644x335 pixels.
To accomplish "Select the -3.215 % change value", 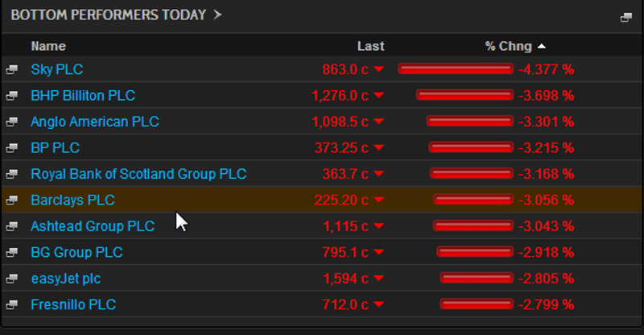I will (x=547, y=147).
